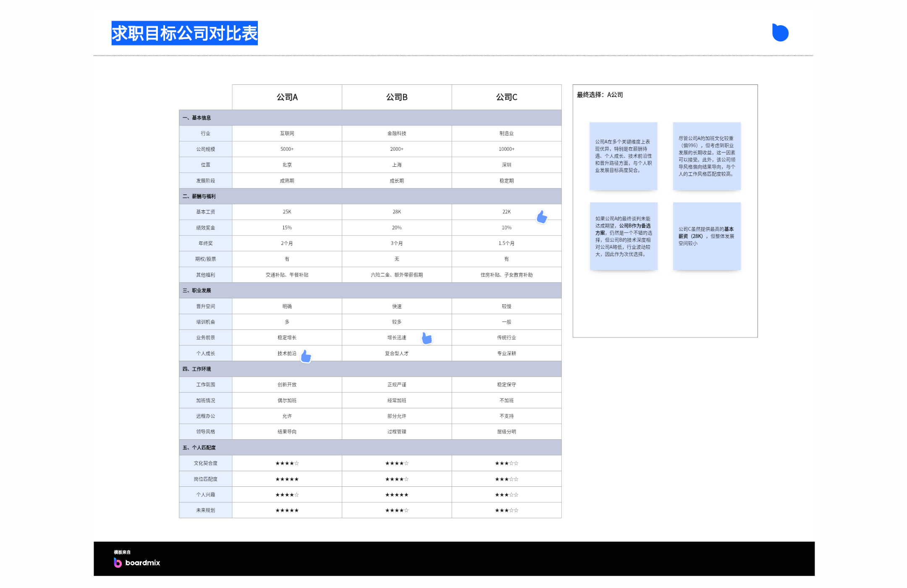This screenshot has height=588, width=907.
Task: Click the boardmix logo in the footer
Action: pyautogui.click(x=137, y=562)
